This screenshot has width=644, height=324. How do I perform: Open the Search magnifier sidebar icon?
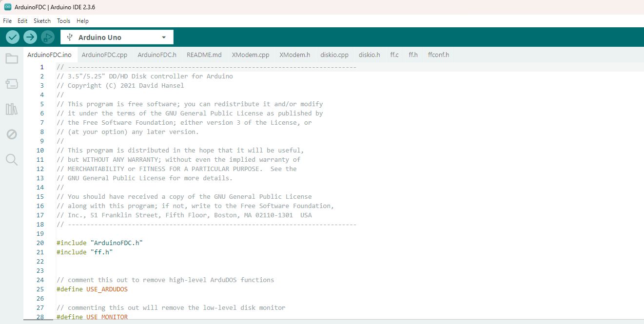pos(12,160)
